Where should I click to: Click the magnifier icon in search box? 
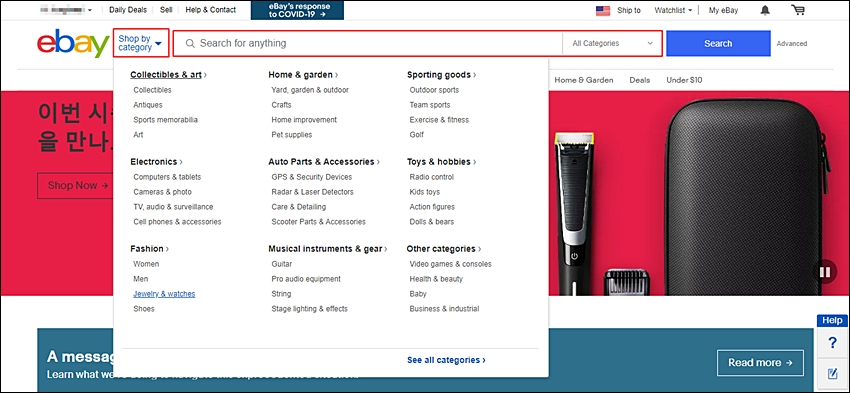[190, 43]
